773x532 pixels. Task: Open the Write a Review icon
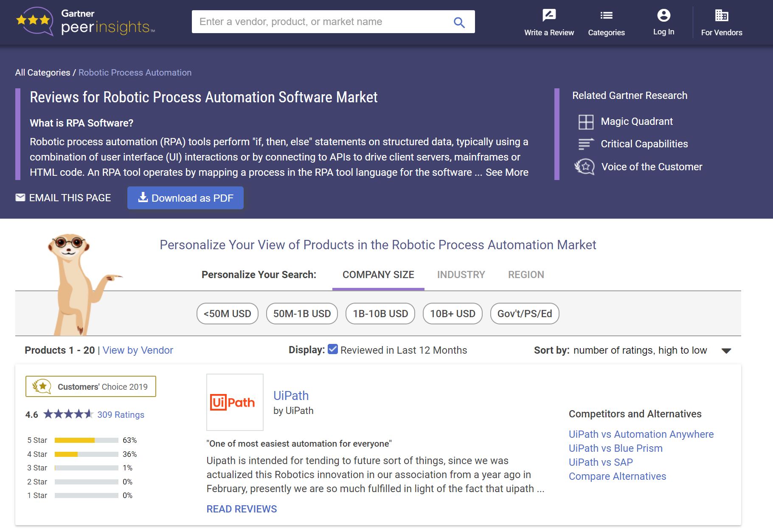[549, 16]
